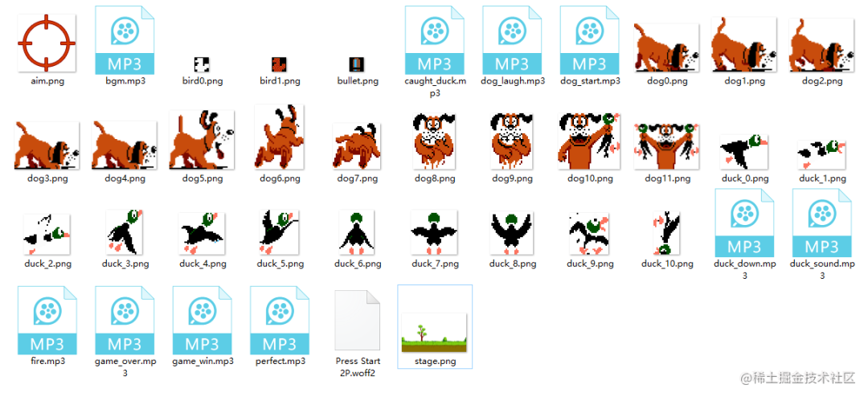The width and height of the screenshot is (868, 397).
Task: Click the file name text "duck_10.png"
Action: coord(668,264)
